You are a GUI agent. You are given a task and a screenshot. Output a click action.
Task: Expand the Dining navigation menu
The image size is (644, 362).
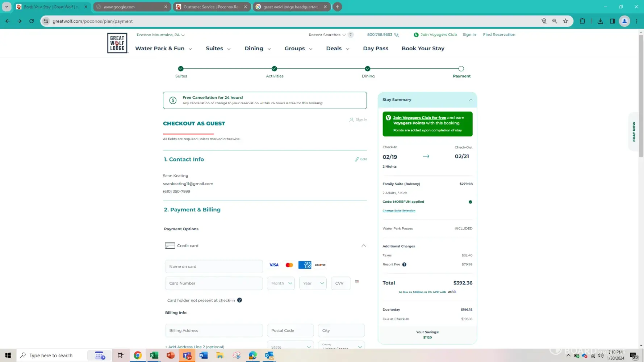click(258, 49)
